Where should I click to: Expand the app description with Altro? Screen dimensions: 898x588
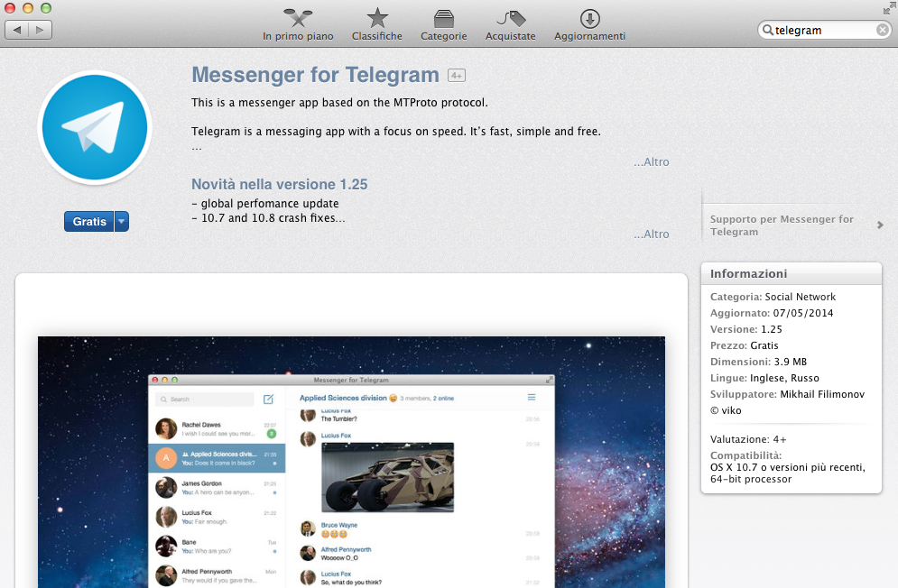pyautogui.click(x=652, y=162)
